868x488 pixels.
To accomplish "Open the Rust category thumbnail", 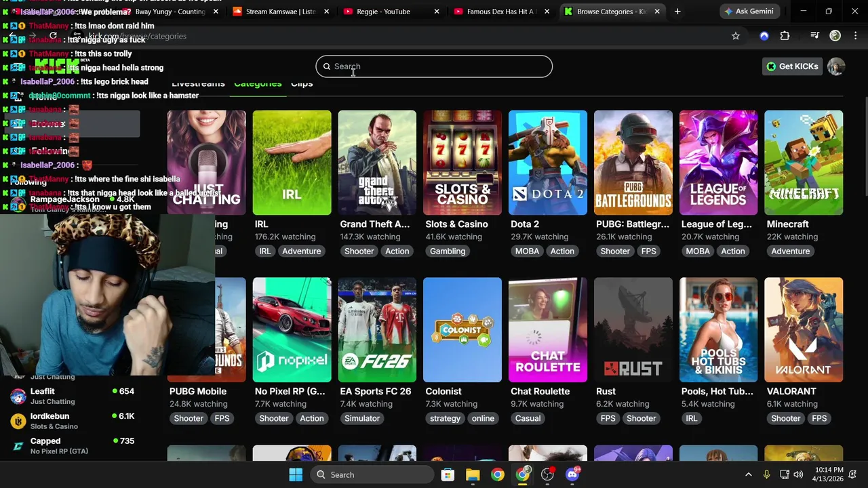I will tap(633, 329).
